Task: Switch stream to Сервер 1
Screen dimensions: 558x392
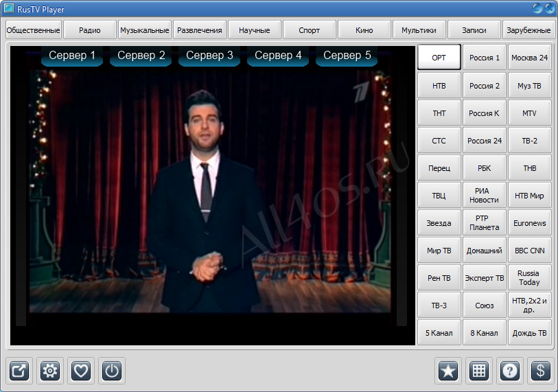Action: [x=72, y=56]
